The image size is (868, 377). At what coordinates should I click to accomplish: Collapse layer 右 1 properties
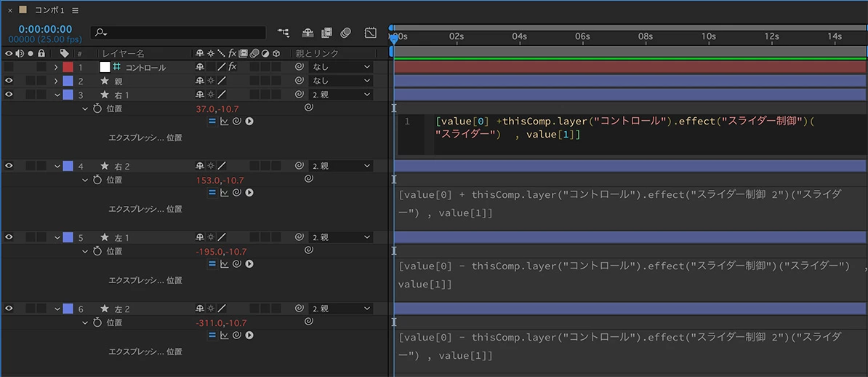(x=56, y=95)
